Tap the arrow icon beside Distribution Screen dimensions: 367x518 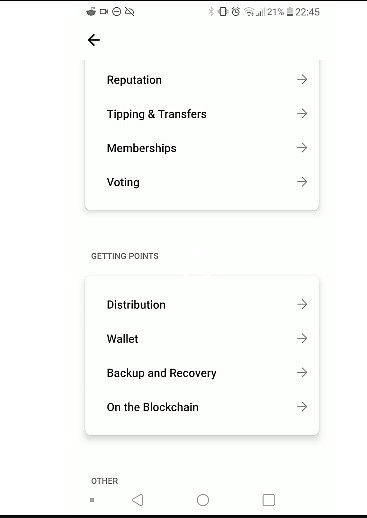[302, 304]
